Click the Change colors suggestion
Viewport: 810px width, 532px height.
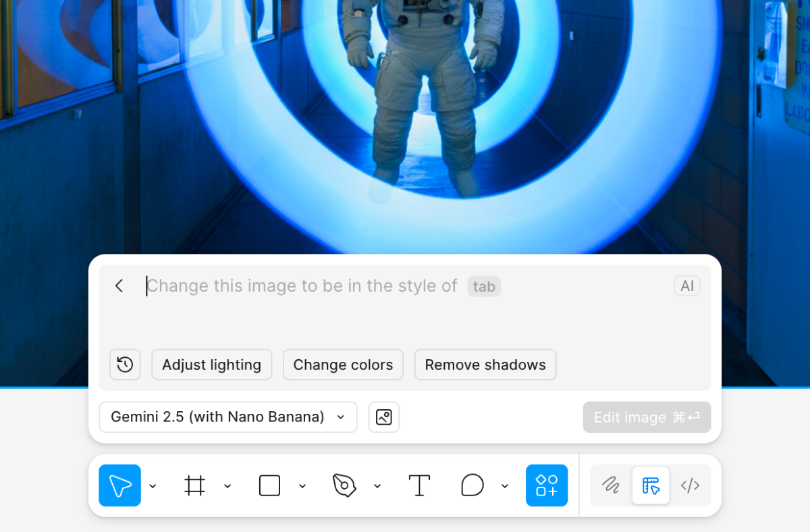[x=343, y=364]
